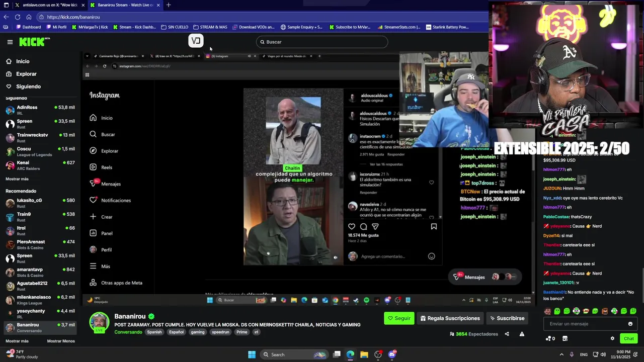Viewport: 644px width, 362px height.
Task: Open the chat emoji picker icon
Action: tap(630, 324)
